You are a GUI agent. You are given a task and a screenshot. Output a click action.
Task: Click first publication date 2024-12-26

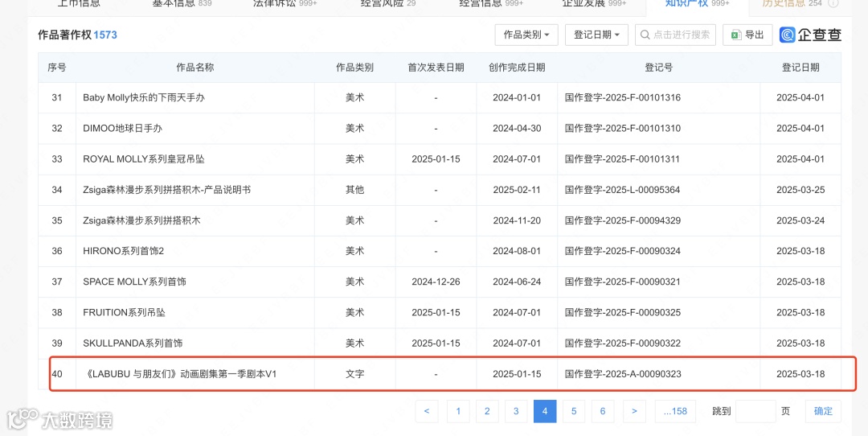click(x=436, y=282)
